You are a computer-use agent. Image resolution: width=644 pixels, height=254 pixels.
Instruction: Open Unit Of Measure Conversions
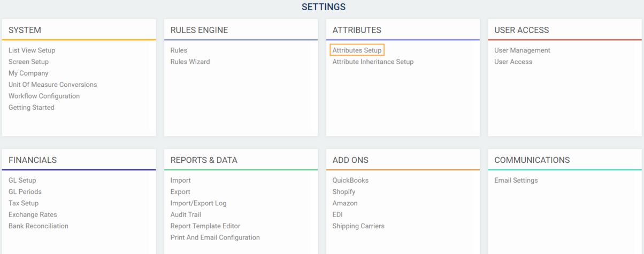(x=52, y=85)
